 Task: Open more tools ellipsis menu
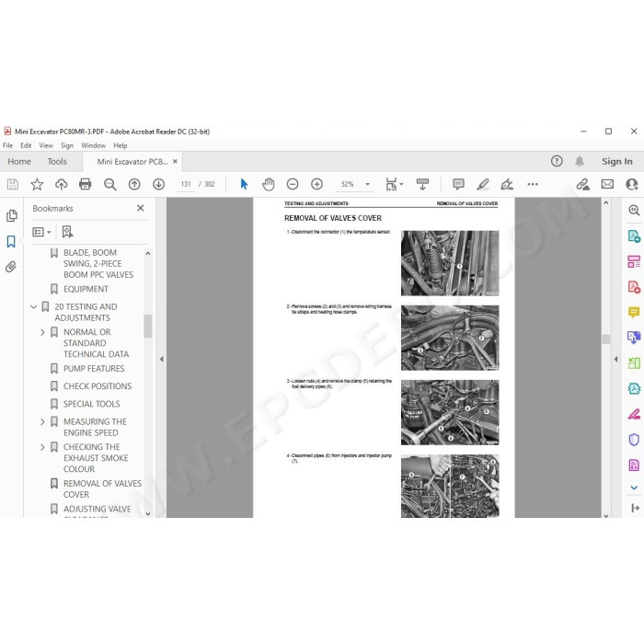[x=533, y=184]
